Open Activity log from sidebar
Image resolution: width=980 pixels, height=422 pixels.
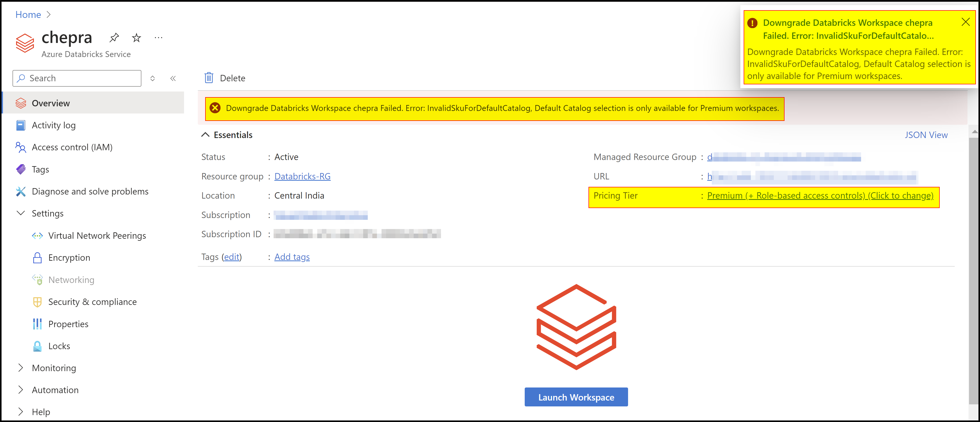(54, 125)
